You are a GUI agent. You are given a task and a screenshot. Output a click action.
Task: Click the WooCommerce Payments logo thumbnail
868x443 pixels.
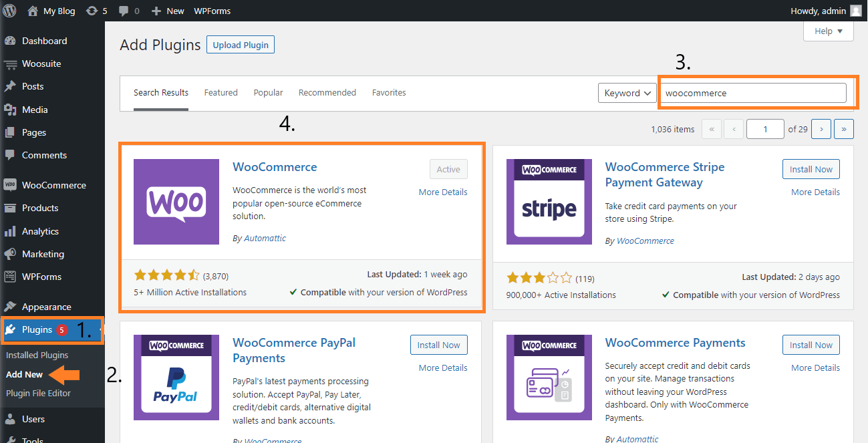point(549,378)
